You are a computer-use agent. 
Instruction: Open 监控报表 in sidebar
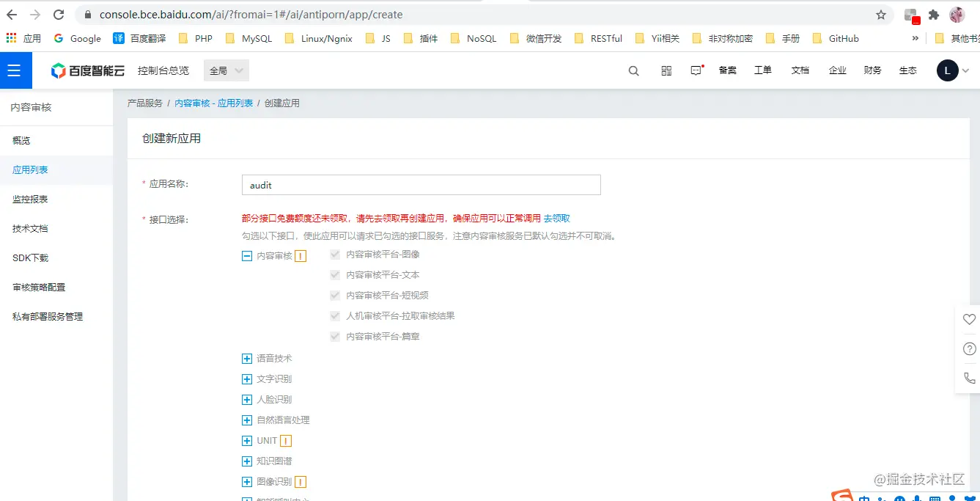click(56, 199)
